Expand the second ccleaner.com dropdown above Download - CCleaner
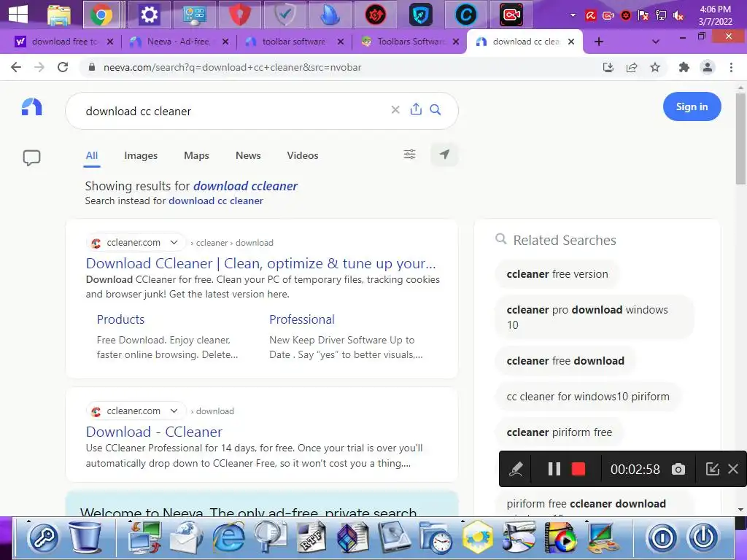The width and height of the screenshot is (747, 560). [x=174, y=411]
